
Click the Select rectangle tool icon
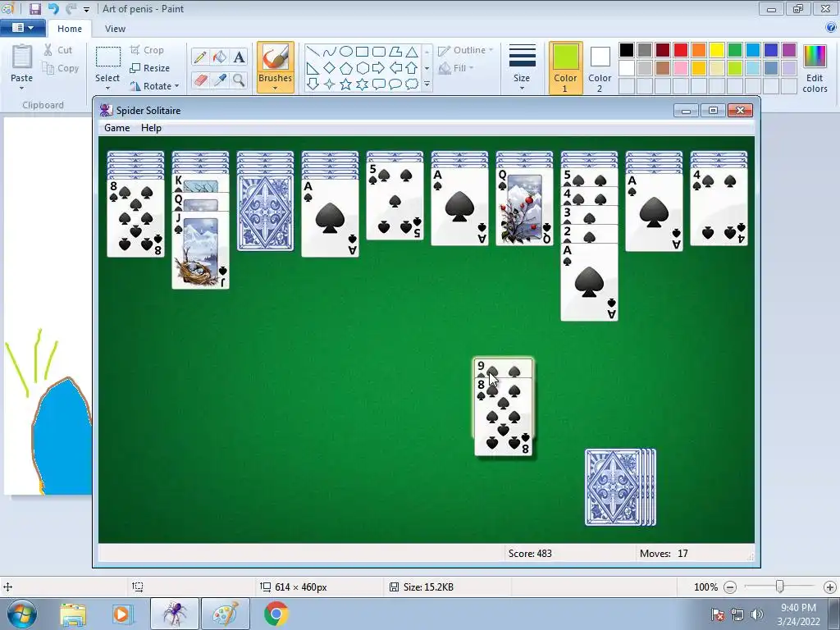(x=107, y=58)
